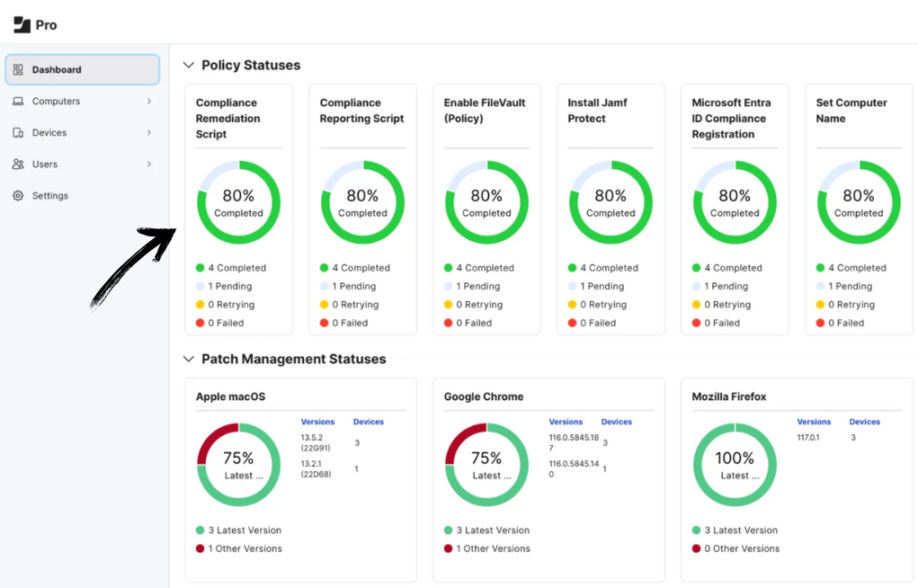Collapse the Policy Statuses section
Screen dimensions: 918x588
coord(189,65)
